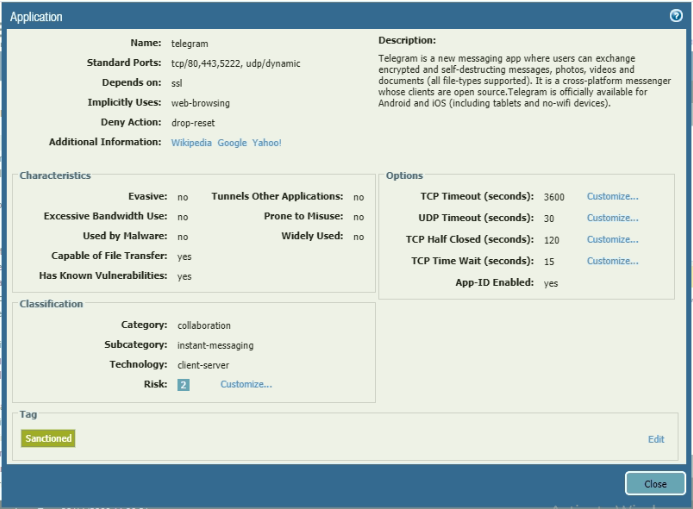693x509 pixels.
Task: Select the Implicitly Uses value web-browsing
Action: 201,103
